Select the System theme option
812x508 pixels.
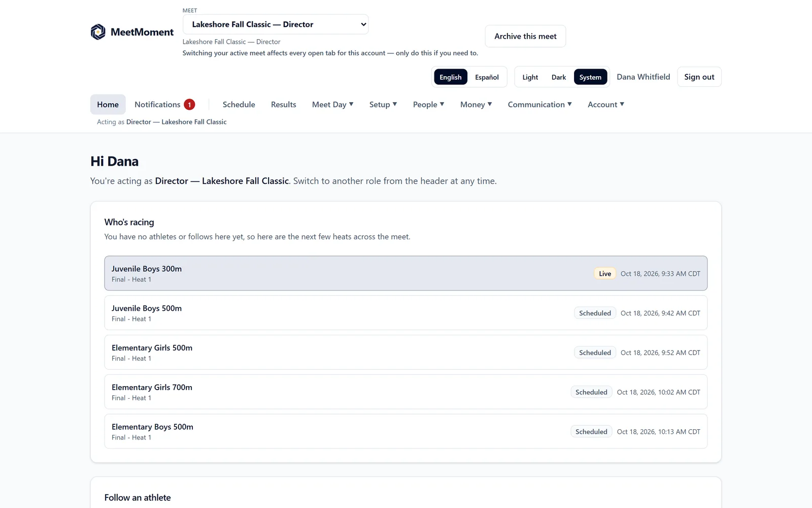point(590,77)
